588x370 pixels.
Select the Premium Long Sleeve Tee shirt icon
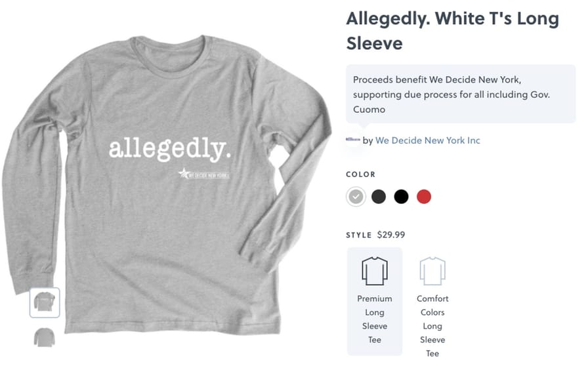[374, 271]
